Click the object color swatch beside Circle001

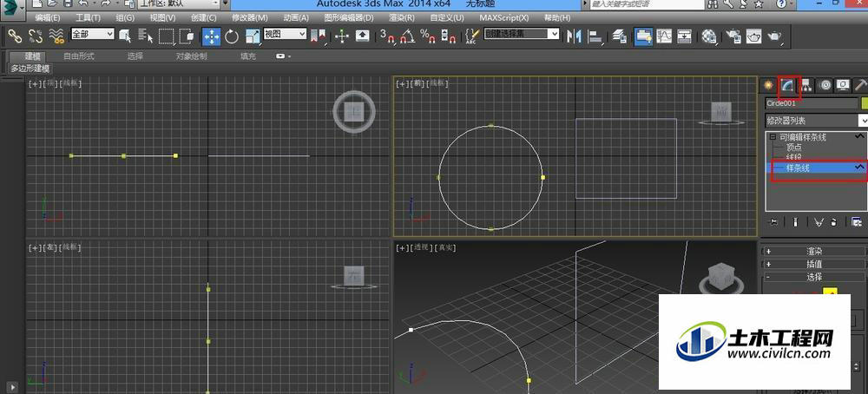pyautogui.click(x=865, y=103)
